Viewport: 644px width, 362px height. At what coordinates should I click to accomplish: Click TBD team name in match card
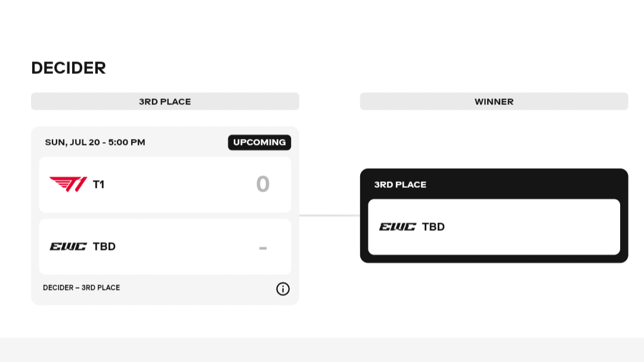(x=104, y=246)
